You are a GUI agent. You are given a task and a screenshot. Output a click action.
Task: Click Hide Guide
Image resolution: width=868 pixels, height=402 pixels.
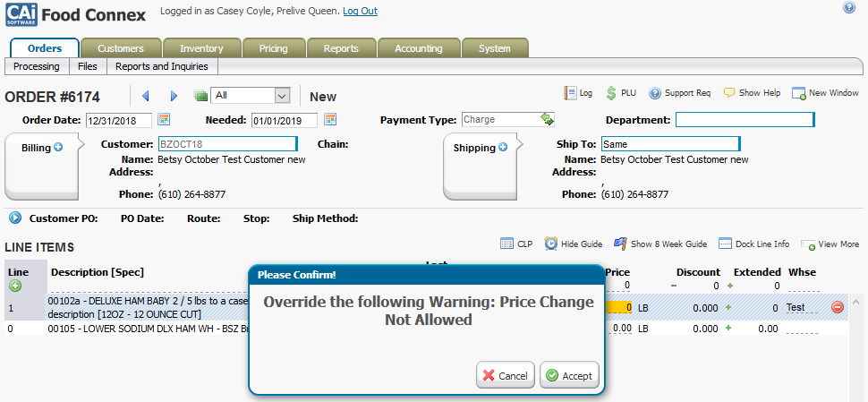click(x=573, y=244)
